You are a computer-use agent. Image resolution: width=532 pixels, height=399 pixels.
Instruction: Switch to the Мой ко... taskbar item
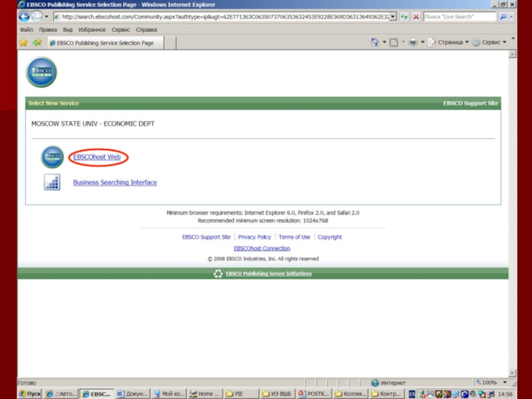[168, 394]
